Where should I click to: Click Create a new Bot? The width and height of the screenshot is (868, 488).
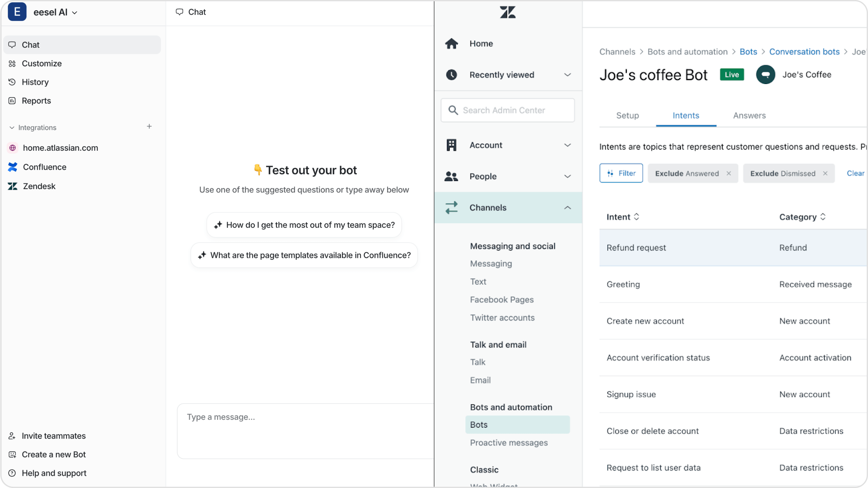pyautogui.click(x=54, y=454)
